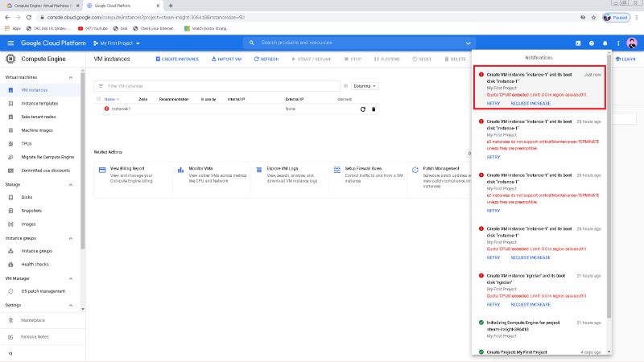Collapse the sidebar with bottom chevron

[x=10, y=353]
